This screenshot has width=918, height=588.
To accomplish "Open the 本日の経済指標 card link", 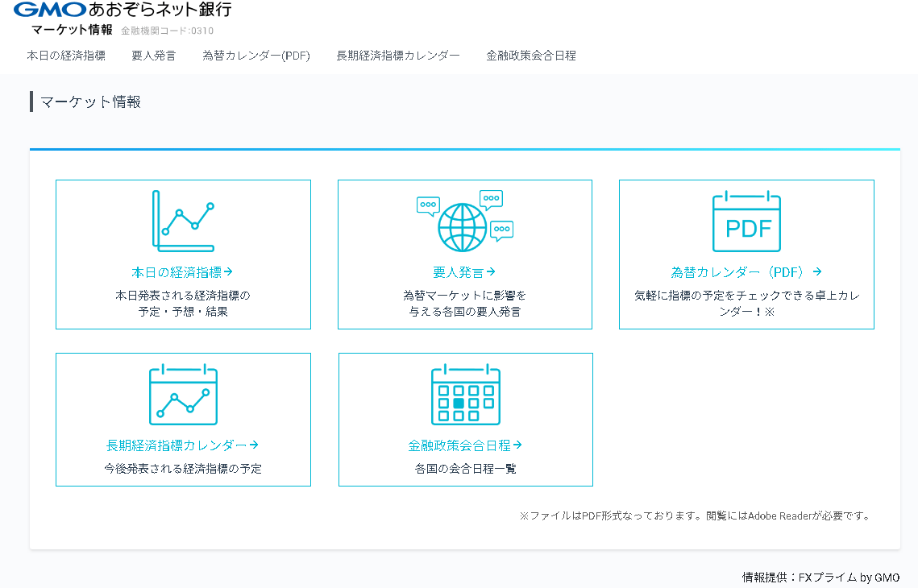I will click(183, 271).
